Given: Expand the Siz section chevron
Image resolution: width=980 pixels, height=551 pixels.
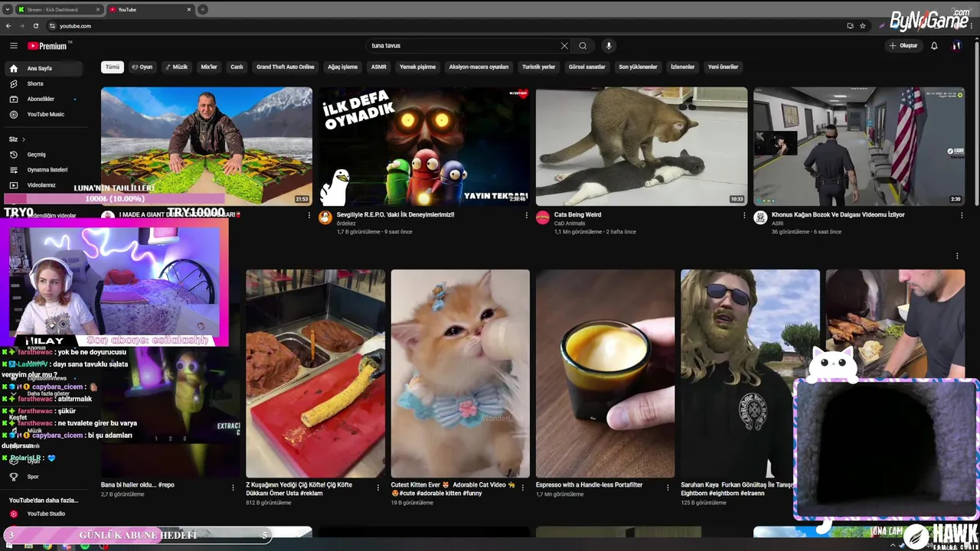Looking at the screenshot, I should (24, 139).
